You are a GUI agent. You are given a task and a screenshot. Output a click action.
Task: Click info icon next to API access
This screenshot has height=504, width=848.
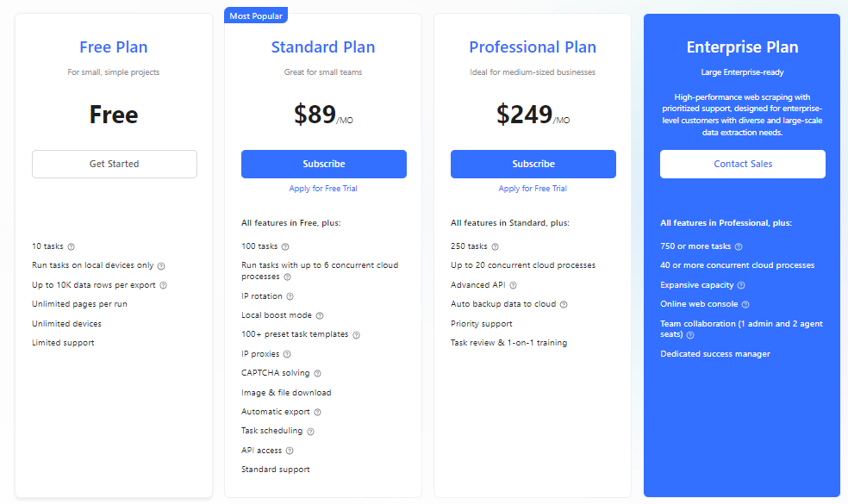click(x=290, y=451)
